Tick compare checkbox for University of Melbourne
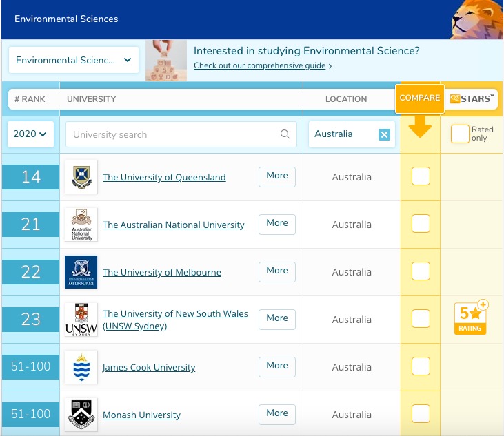504x436 pixels. pyautogui.click(x=421, y=271)
